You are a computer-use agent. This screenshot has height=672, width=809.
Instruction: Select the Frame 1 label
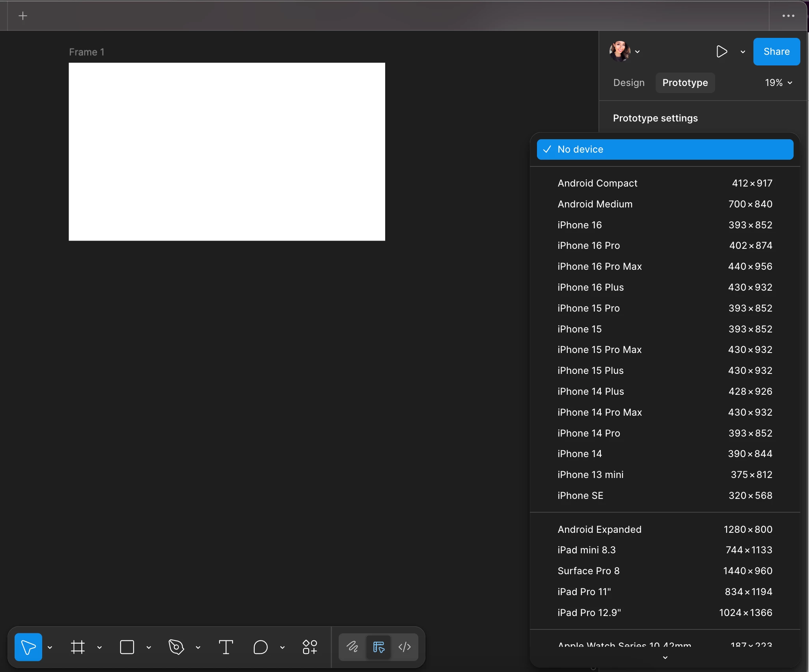coord(87,52)
